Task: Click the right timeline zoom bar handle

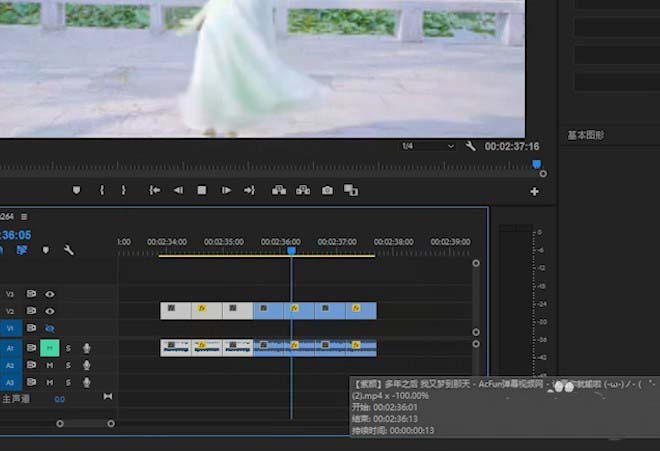Action: 111,424
